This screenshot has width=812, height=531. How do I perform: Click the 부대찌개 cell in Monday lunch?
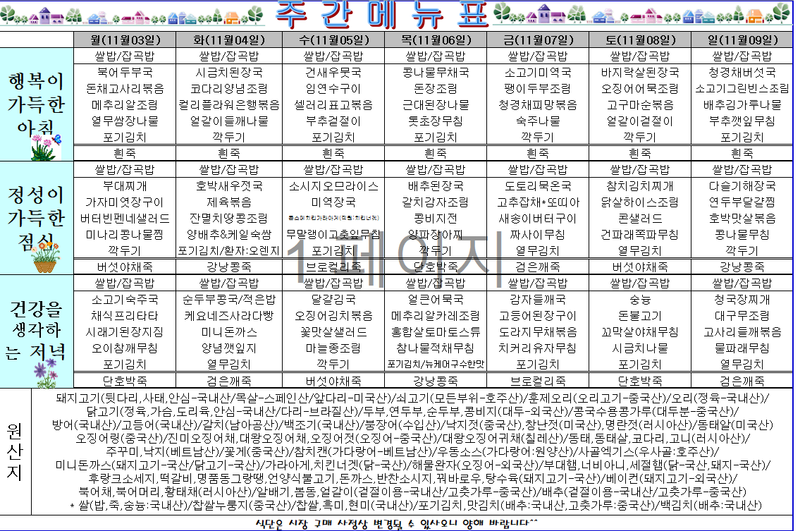(x=124, y=186)
